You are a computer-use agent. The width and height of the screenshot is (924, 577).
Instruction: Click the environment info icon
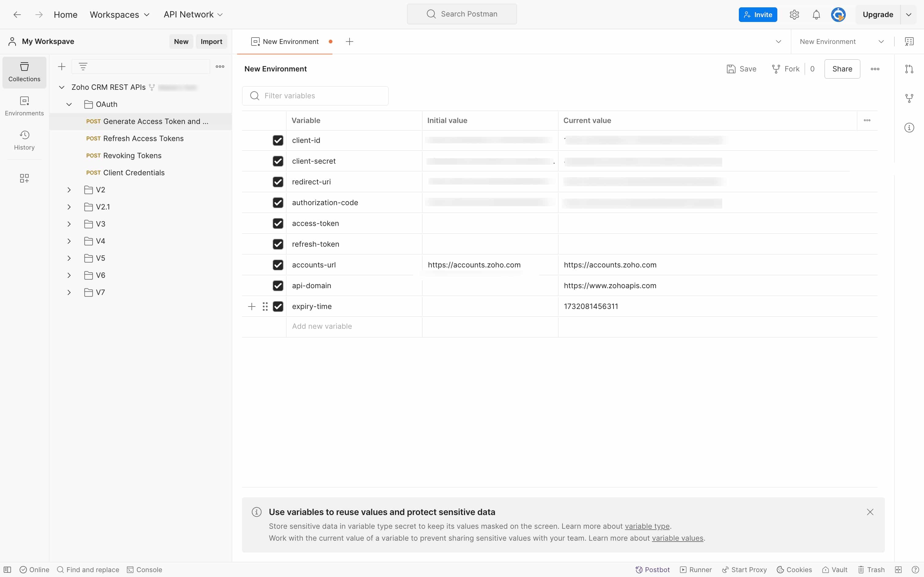tap(909, 128)
